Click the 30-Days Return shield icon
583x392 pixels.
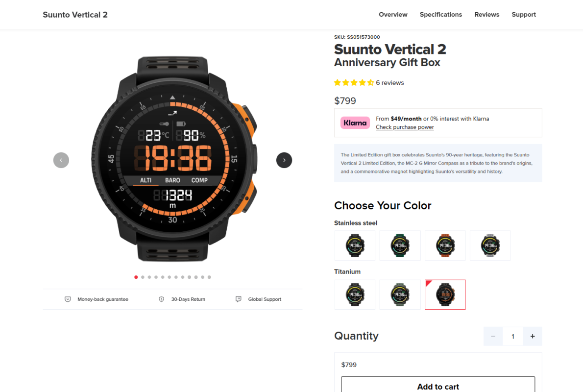(x=161, y=299)
